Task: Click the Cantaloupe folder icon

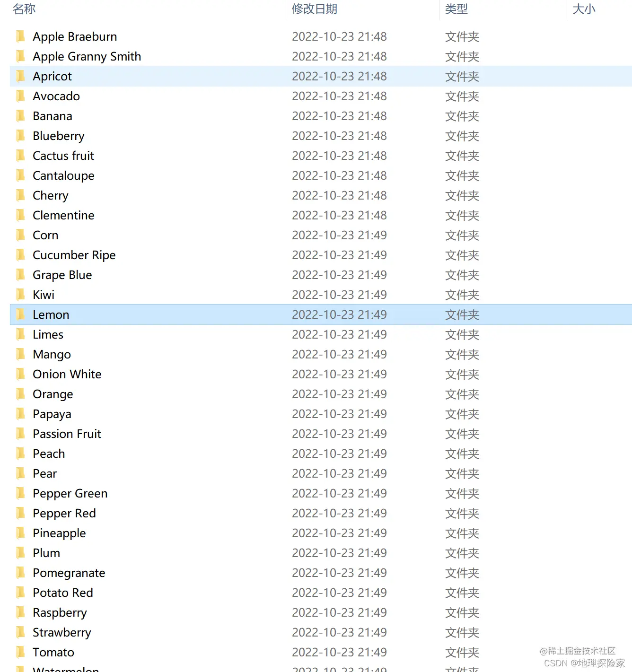Action: pos(20,175)
